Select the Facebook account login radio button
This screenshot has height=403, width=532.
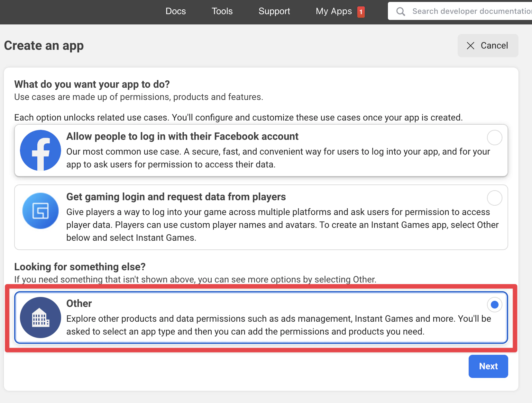494,138
